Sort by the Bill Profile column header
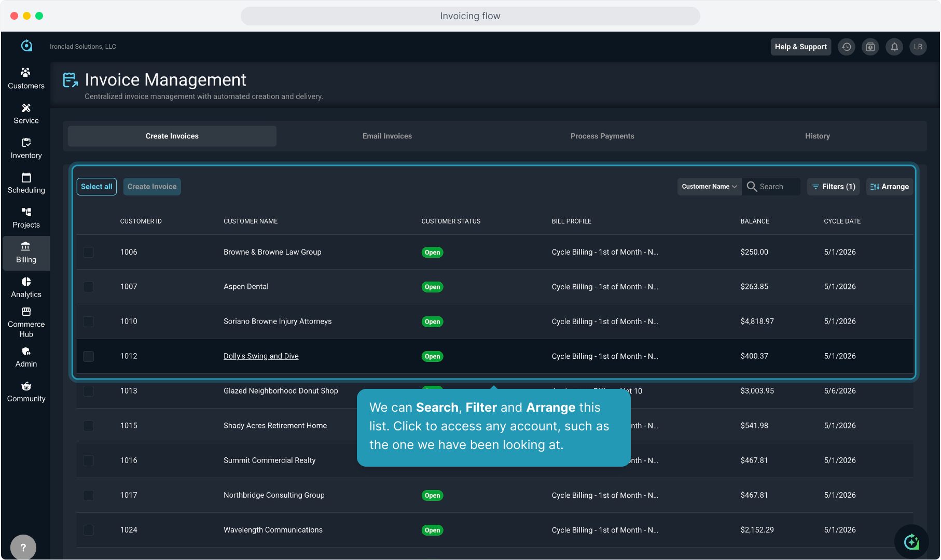This screenshot has height=560, width=941. coord(572,221)
